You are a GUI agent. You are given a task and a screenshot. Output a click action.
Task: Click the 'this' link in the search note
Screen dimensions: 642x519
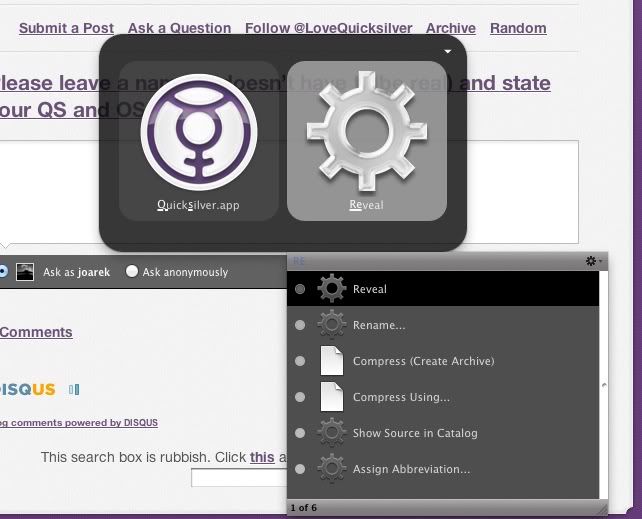(262, 457)
